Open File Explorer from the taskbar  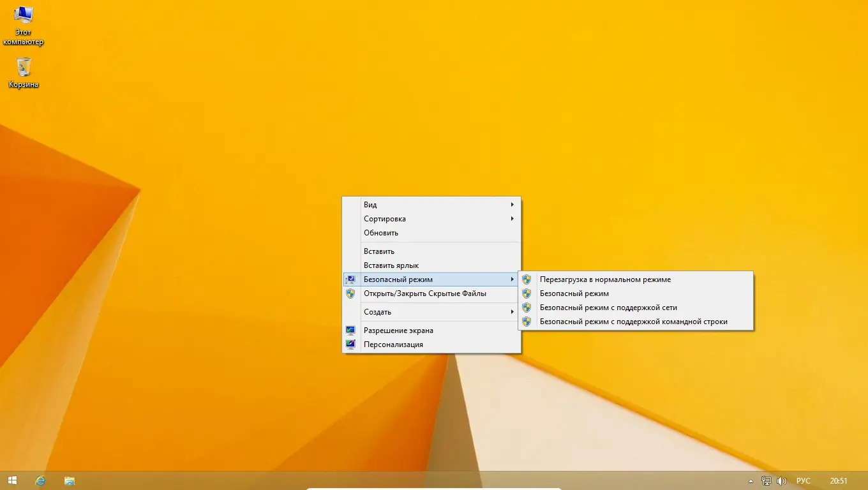(70, 480)
